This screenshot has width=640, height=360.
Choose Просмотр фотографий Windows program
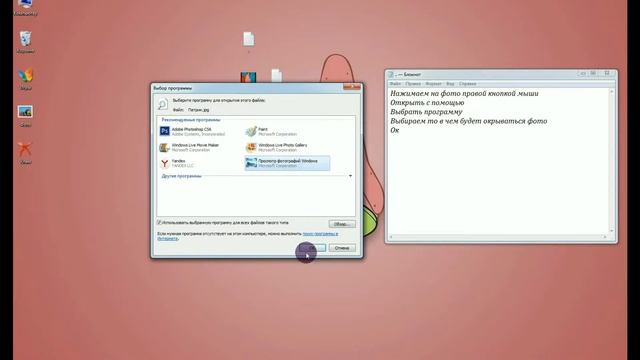287,163
